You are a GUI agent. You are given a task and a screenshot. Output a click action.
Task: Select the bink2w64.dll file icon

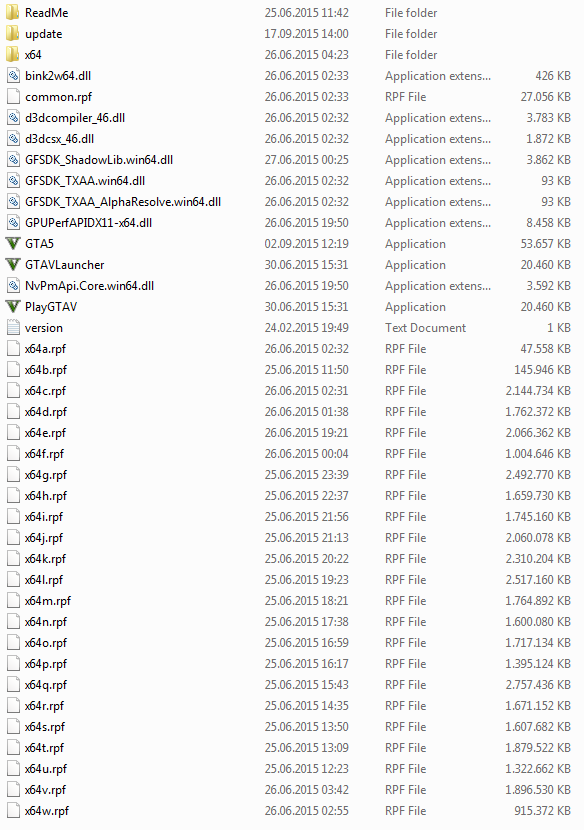(13, 76)
